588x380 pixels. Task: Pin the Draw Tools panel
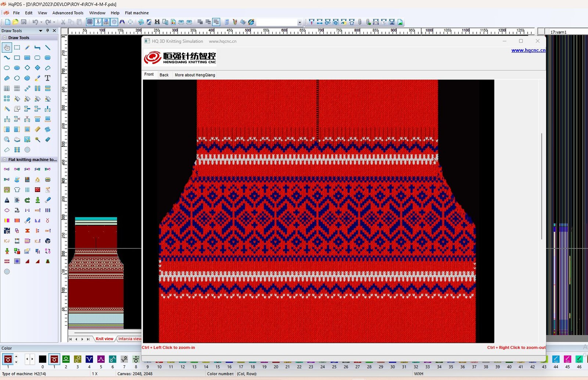[x=47, y=31]
